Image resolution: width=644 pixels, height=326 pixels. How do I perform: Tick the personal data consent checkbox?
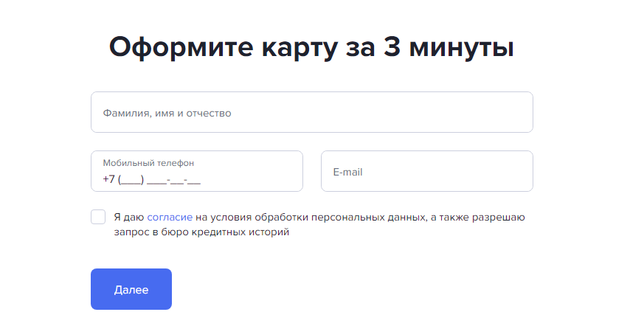[98, 217]
